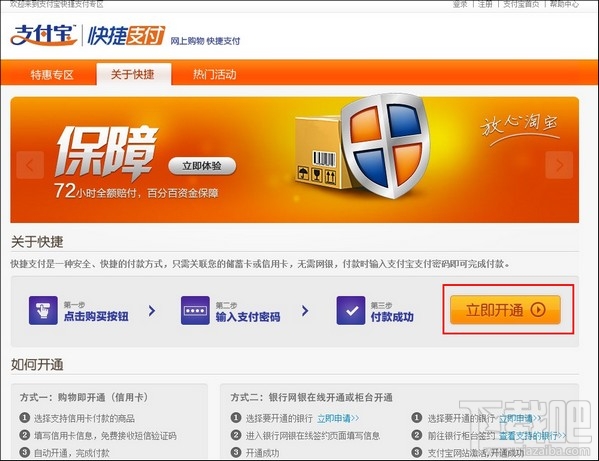Click the 立即开通 orange button
This screenshot has height=461, width=599.
pyautogui.click(x=505, y=310)
